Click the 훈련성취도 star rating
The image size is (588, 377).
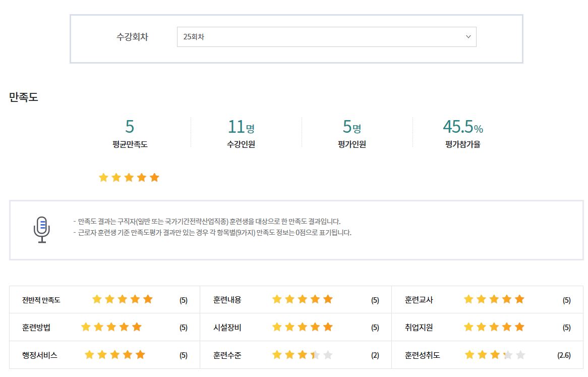point(495,355)
